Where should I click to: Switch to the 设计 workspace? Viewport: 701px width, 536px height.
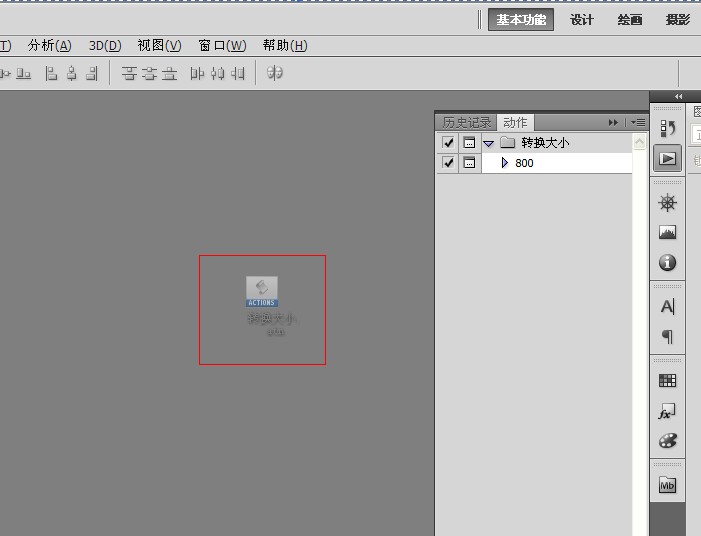pyautogui.click(x=582, y=20)
